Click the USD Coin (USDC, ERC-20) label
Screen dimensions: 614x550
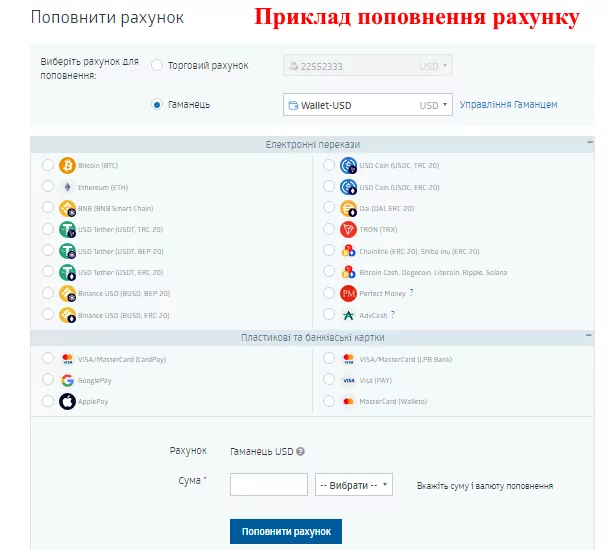[399, 187]
